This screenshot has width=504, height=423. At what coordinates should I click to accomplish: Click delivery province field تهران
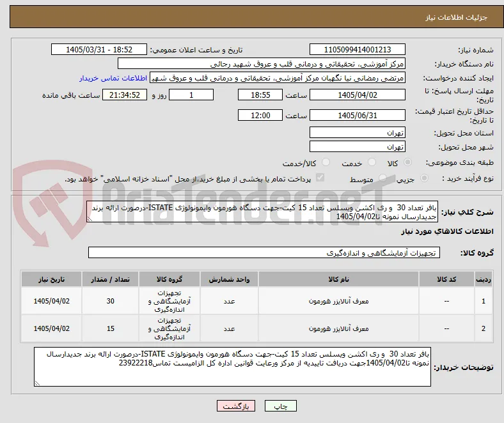tap(357, 132)
